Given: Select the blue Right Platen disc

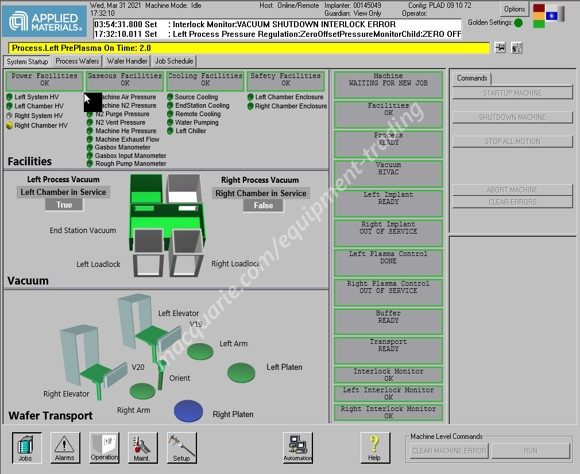Looking at the screenshot, I should pyautogui.click(x=188, y=411).
